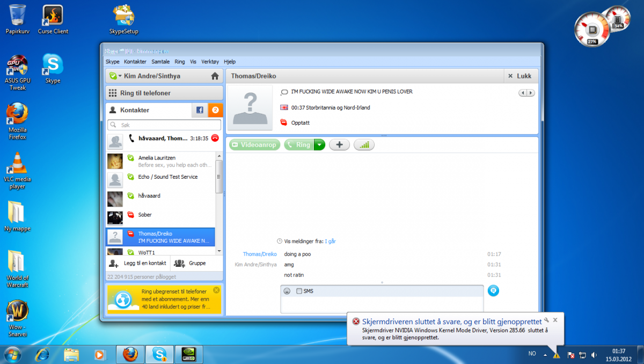
Task: Open the Facebook contacts tab
Action: point(200,110)
